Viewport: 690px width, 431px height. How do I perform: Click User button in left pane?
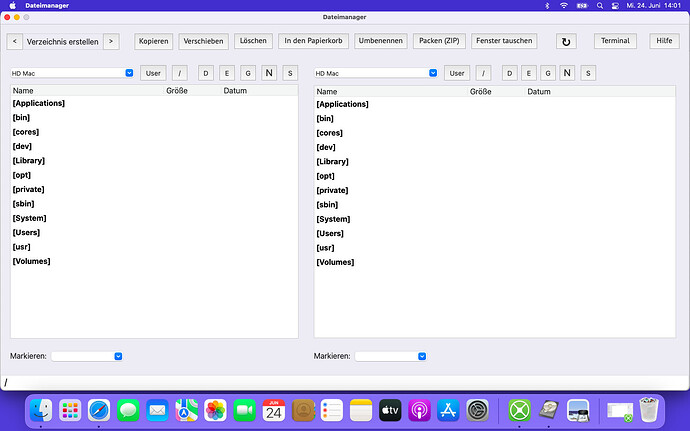click(153, 73)
